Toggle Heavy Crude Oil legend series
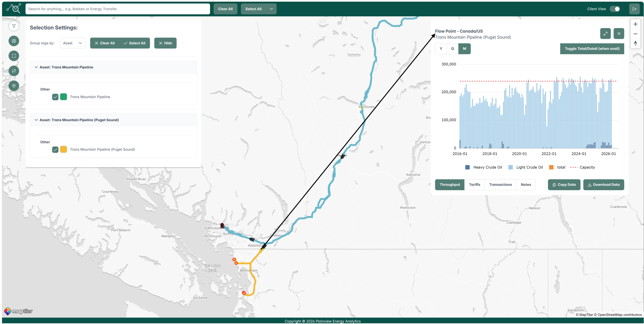Image resolution: width=644 pixels, height=324 pixels. (483, 167)
